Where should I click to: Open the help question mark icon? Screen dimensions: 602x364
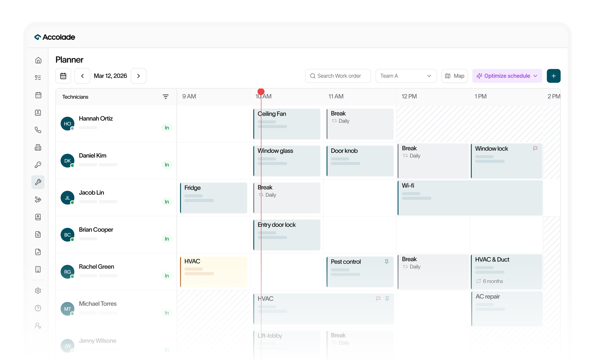click(x=38, y=308)
